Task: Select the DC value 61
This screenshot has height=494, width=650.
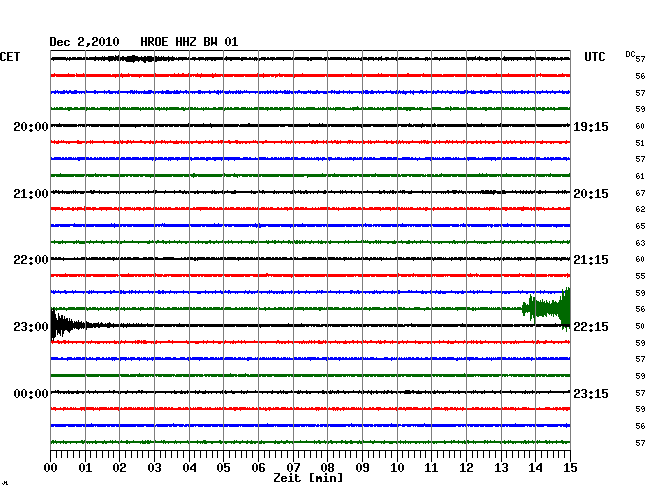Action: click(640, 177)
